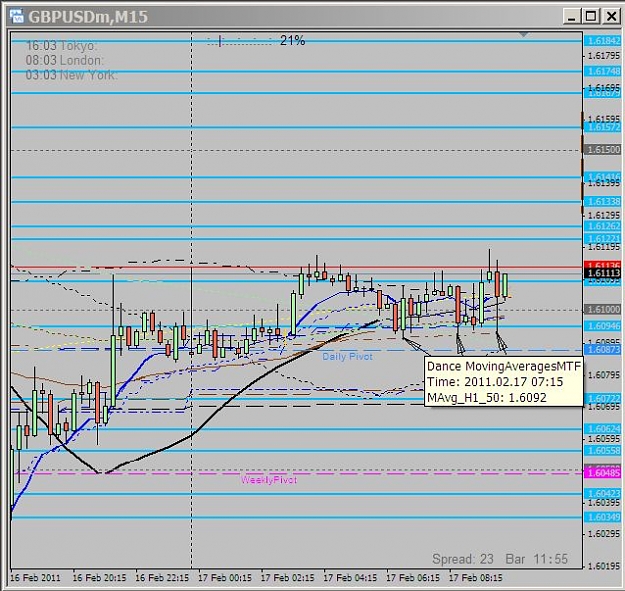625x591 pixels.
Task: Click the 'Time: 2011.02.17 07:15' tooltip line
Action: [x=495, y=382]
